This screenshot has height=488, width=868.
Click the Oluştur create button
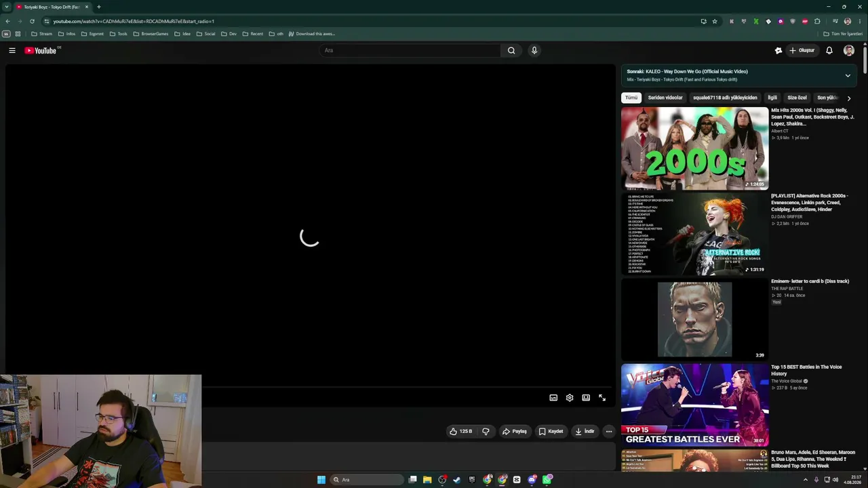[802, 50]
